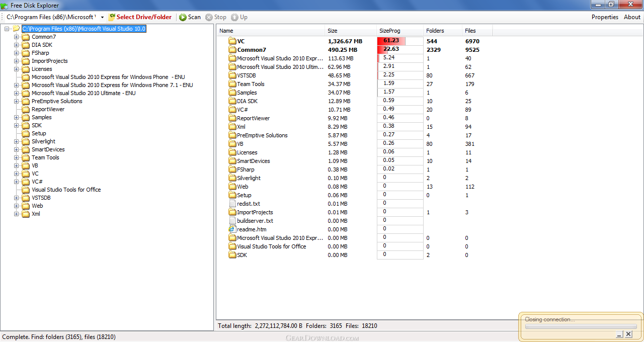644x342 pixels.
Task: Sort by the Name column header
Action: [271, 31]
